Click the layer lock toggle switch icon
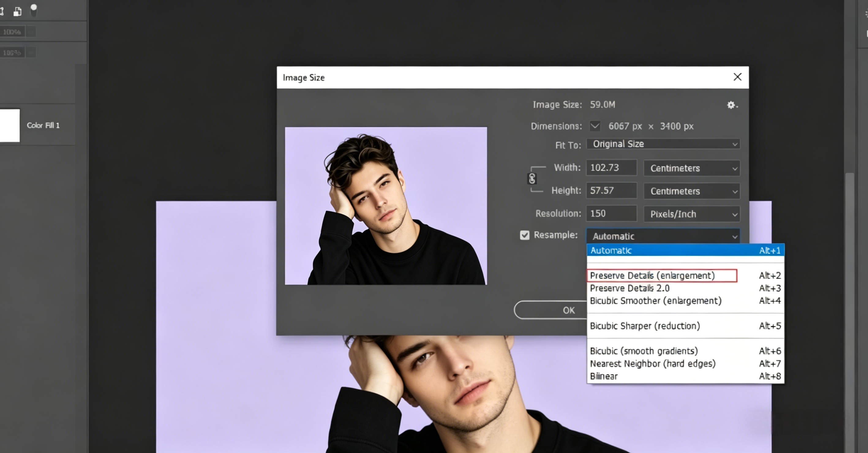The height and width of the screenshot is (453, 868). 33,10
